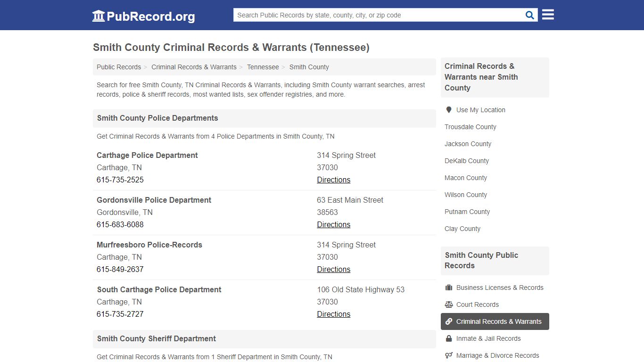644x362 pixels.
Task: Click Smith County Police Departments heading
Action: pyautogui.click(x=157, y=118)
